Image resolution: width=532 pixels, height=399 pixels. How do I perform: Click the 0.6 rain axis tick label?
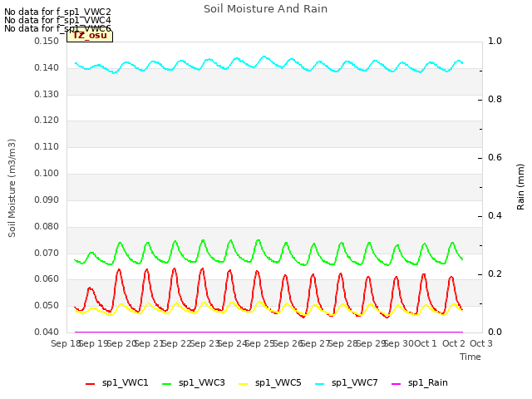pyautogui.click(x=495, y=157)
